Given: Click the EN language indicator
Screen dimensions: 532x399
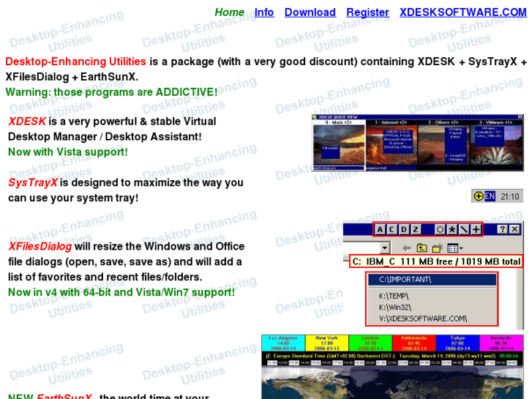Looking at the screenshot, I should click(490, 196).
